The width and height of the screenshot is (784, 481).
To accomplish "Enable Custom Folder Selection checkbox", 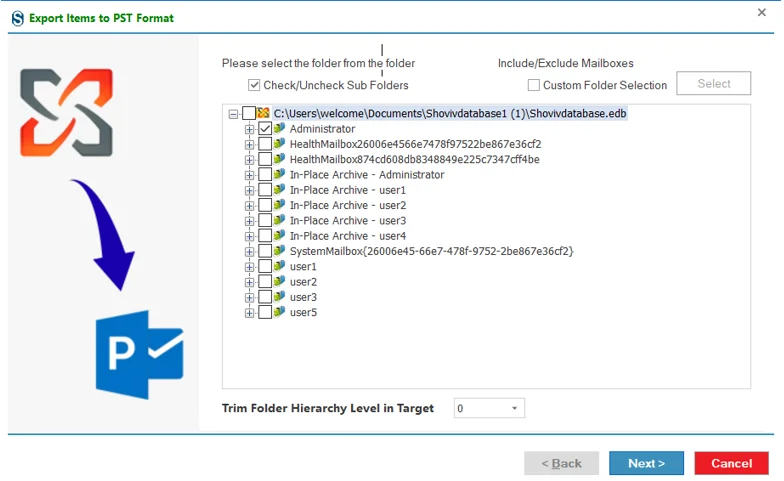I will coord(534,85).
